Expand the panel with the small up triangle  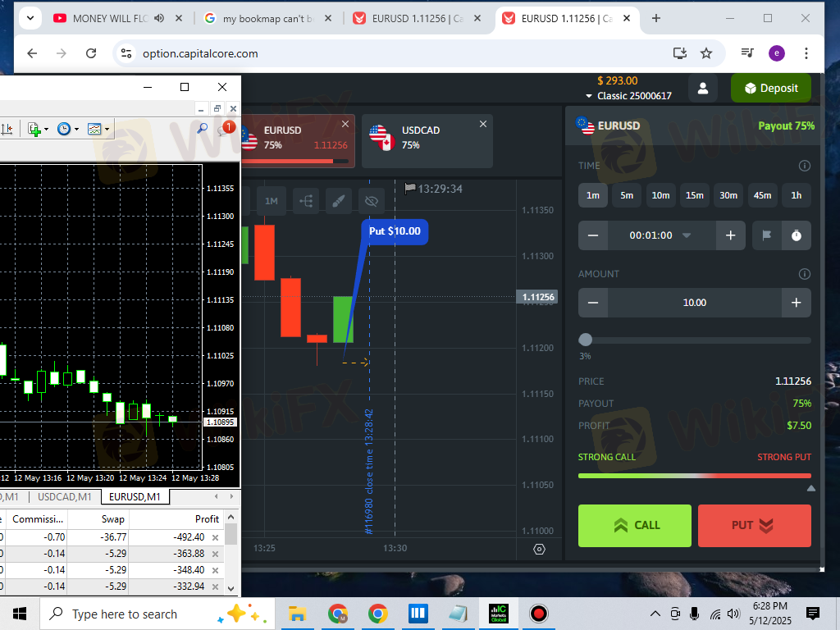tap(811, 488)
